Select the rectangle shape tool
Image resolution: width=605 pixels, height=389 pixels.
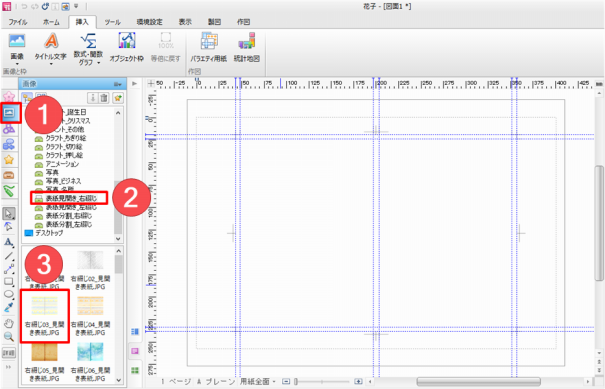coord(9,282)
